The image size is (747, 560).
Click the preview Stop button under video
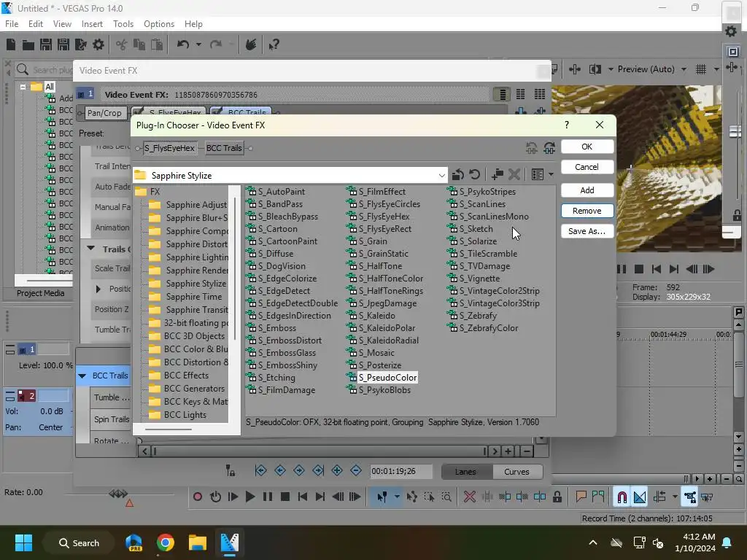639,269
